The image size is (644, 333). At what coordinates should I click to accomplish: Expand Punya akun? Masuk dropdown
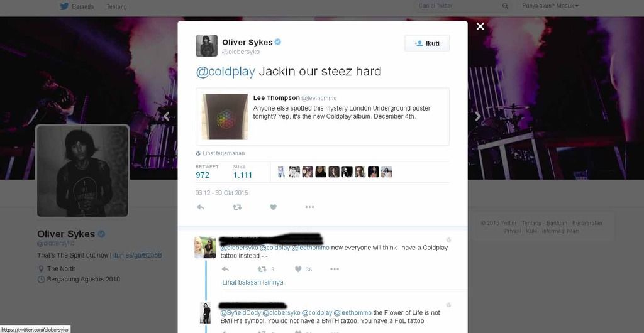click(x=550, y=6)
